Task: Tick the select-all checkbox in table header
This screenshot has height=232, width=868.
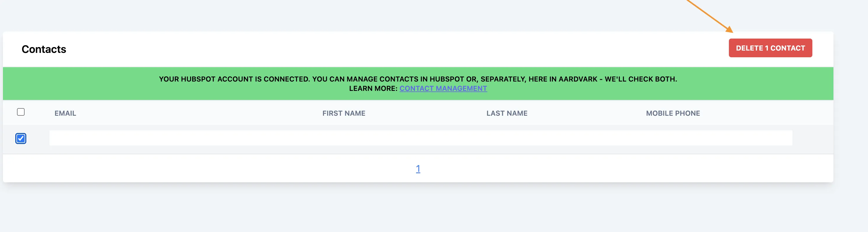Action: (x=21, y=112)
